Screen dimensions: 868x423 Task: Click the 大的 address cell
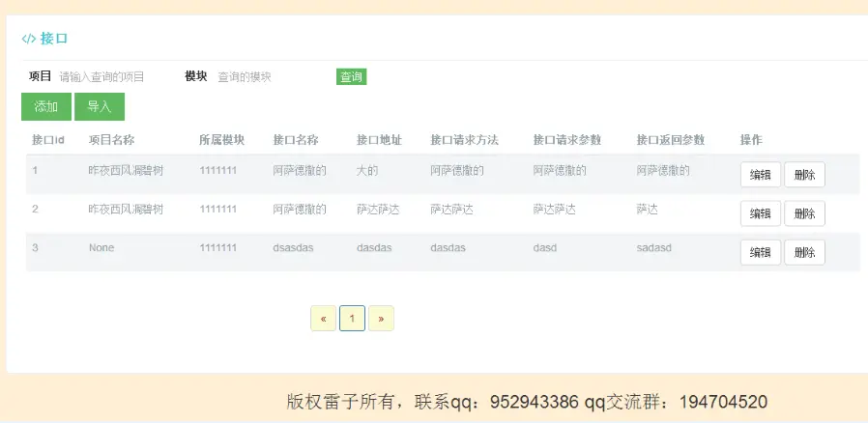(367, 171)
